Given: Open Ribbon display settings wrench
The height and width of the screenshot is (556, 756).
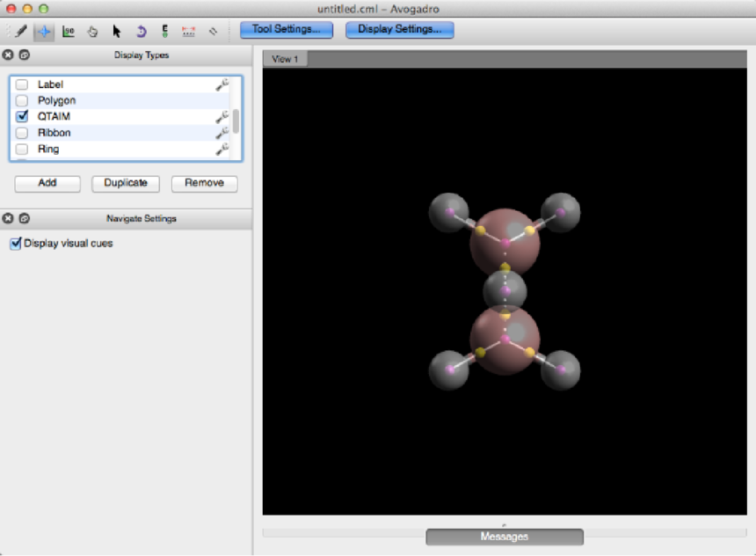Looking at the screenshot, I should [222, 133].
